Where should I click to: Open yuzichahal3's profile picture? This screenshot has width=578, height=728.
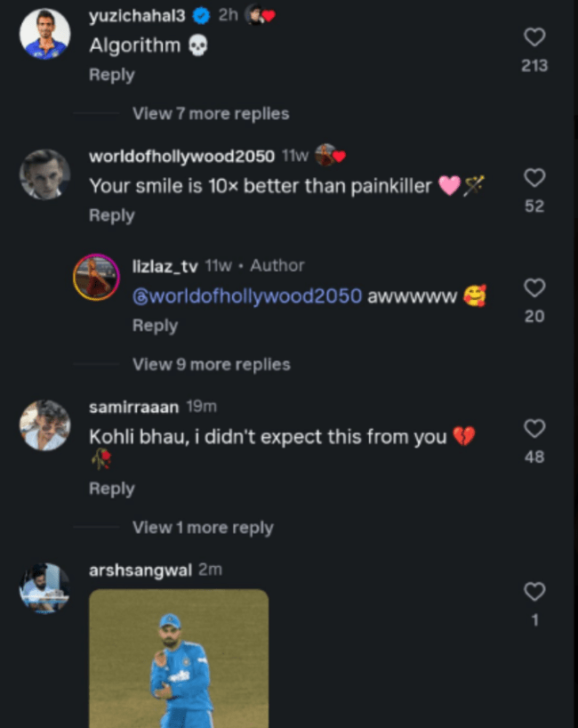[x=44, y=35]
